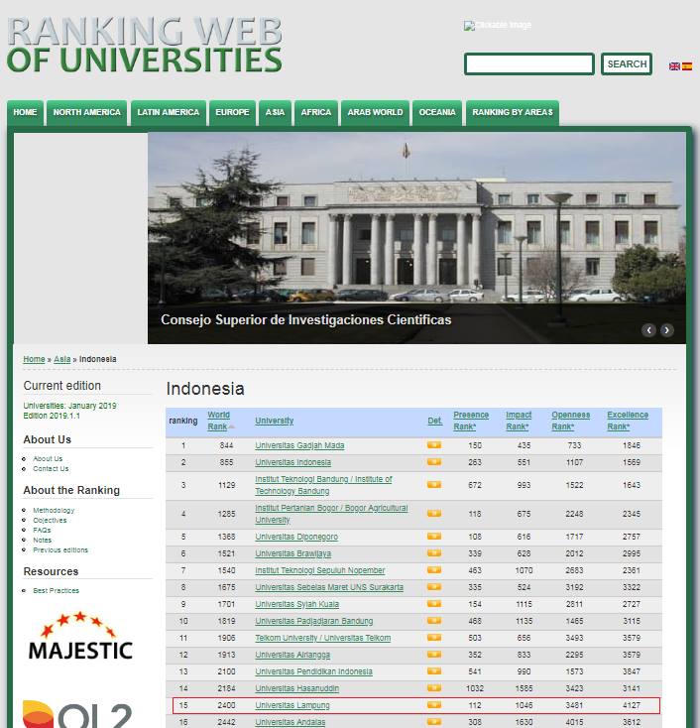The height and width of the screenshot is (728, 700).
Task: Open FAQs sidebar link
Action: tap(42, 531)
